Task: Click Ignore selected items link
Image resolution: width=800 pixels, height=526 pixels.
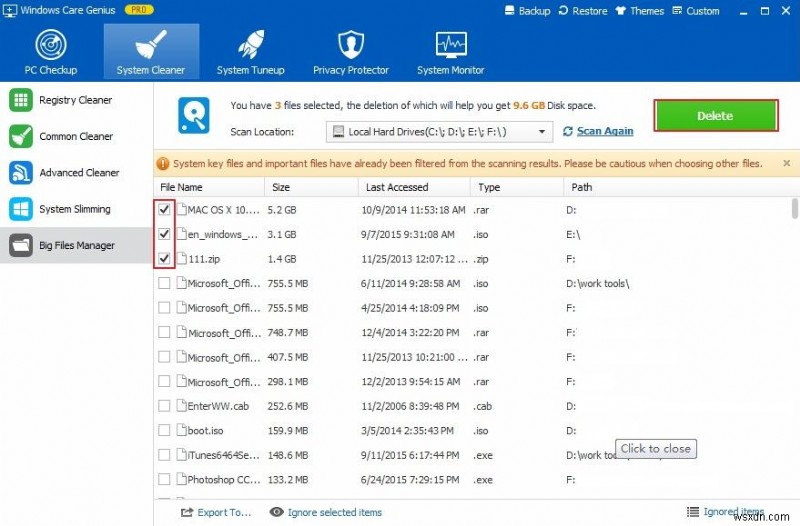Action: [x=335, y=512]
